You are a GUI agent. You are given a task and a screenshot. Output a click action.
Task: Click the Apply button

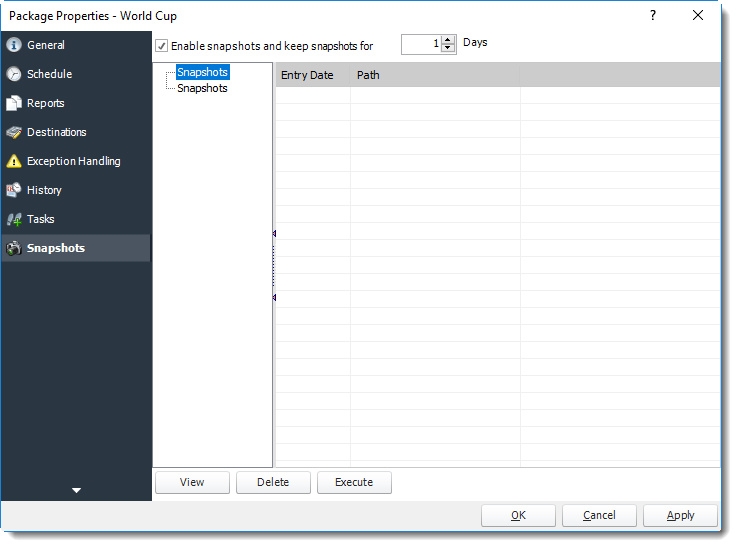click(680, 516)
